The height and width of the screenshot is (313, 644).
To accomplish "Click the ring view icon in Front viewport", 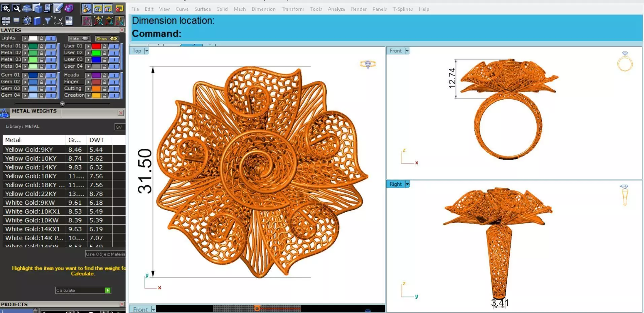I will pos(625,62).
